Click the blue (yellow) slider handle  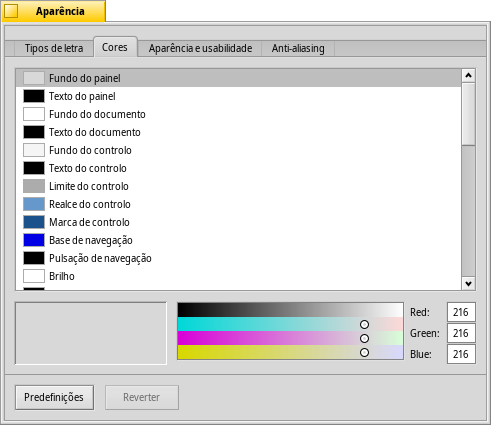coord(364,352)
